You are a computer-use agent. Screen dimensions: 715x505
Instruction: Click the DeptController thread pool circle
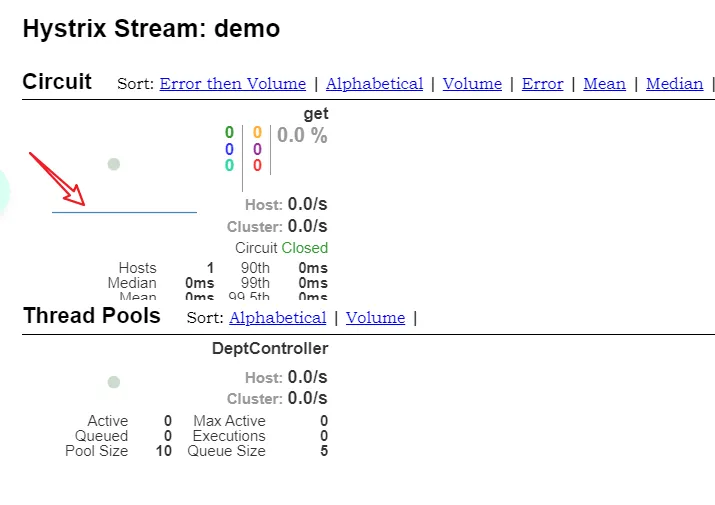point(114,382)
